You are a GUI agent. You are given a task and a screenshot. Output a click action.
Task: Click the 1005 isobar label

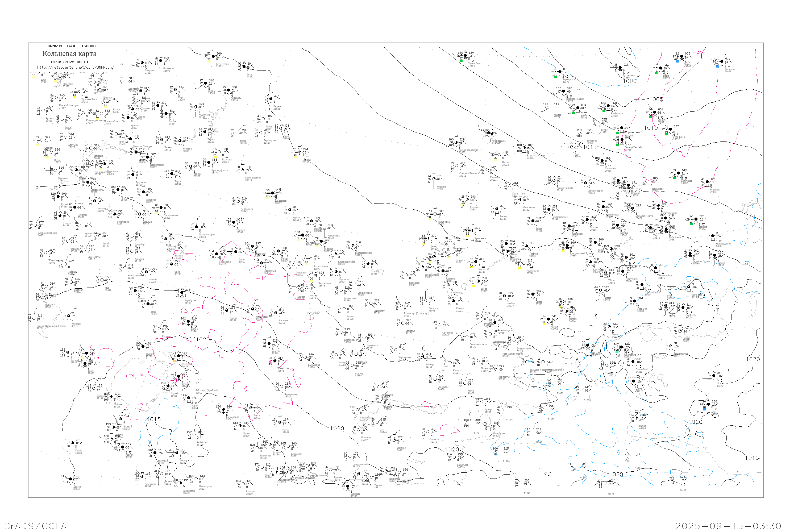(656, 99)
